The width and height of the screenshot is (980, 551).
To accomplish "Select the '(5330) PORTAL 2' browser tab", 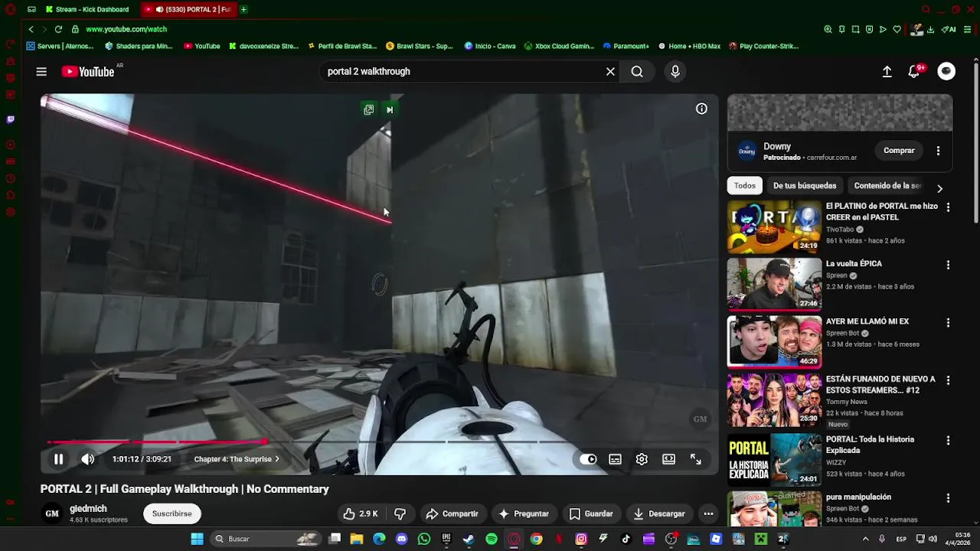I will [187, 9].
